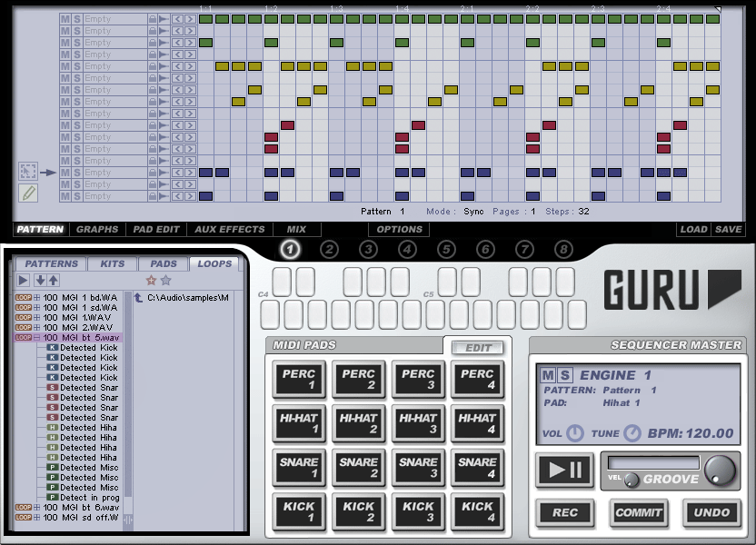Click the corner triangle marker above the grid
Viewport: 756px width, 545px height.
click(718, 9)
